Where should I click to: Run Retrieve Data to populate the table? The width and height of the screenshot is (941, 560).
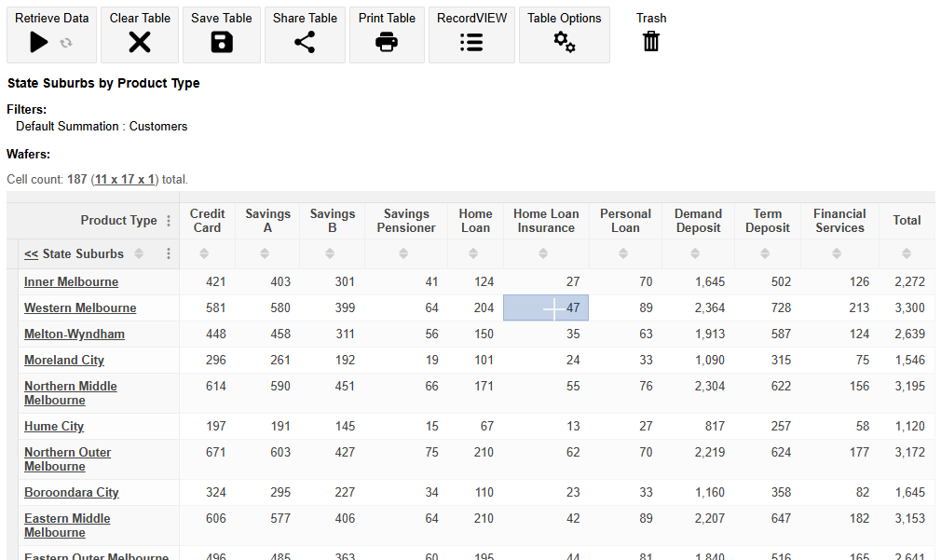(x=37, y=41)
